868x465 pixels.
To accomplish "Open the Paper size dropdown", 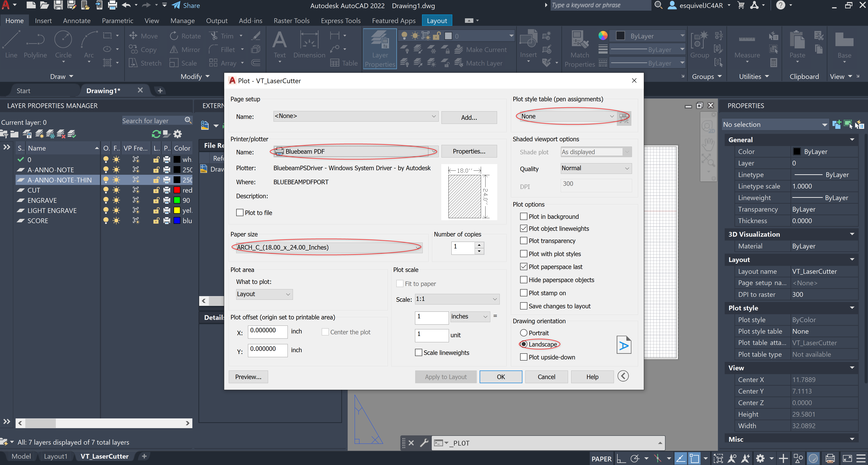I will point(329,247).
